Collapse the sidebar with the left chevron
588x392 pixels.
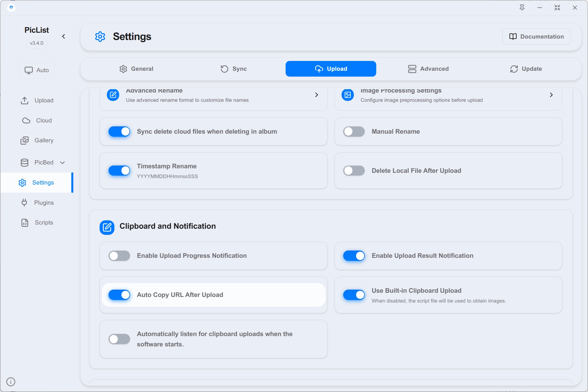click(63, 36)
